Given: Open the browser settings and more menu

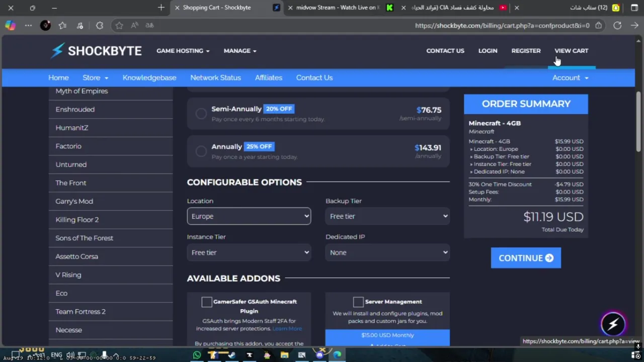Looking at the screenshot, I should pos(28,25).
